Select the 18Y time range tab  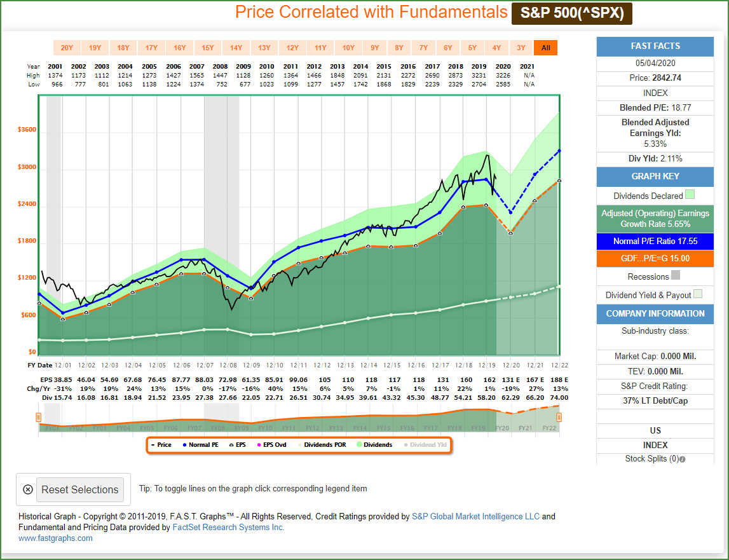click(123, 48)
